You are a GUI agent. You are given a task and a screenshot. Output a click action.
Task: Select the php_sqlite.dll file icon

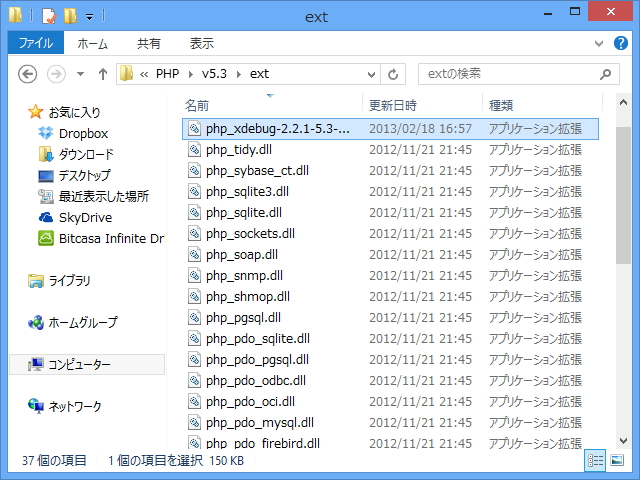point(194,213)
